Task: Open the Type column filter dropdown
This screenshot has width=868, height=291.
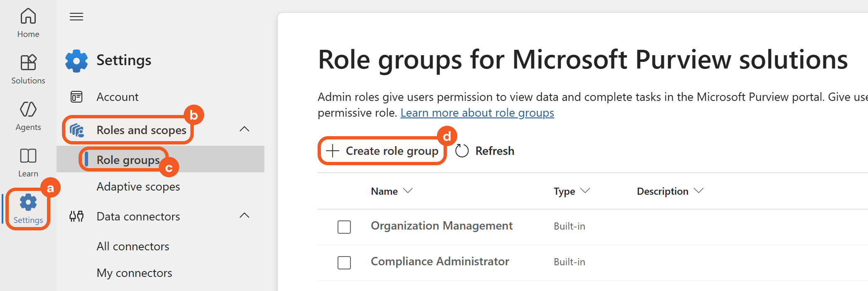Action: 585,191
